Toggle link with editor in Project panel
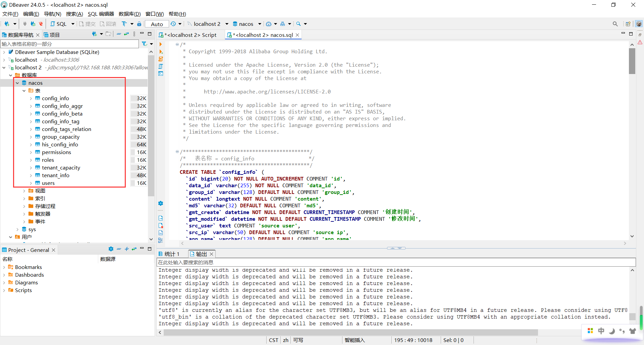Image resolution: width=644 pixels, height=345 pixels. 134,249
